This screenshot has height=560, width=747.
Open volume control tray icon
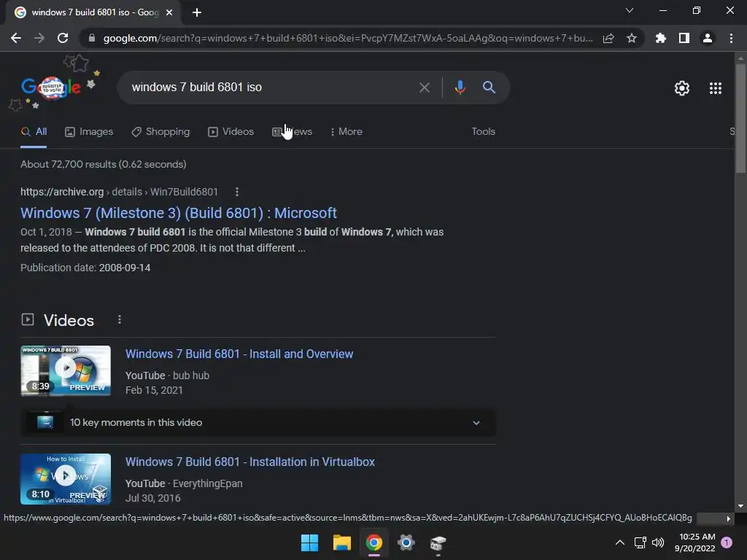click(658, 542)
